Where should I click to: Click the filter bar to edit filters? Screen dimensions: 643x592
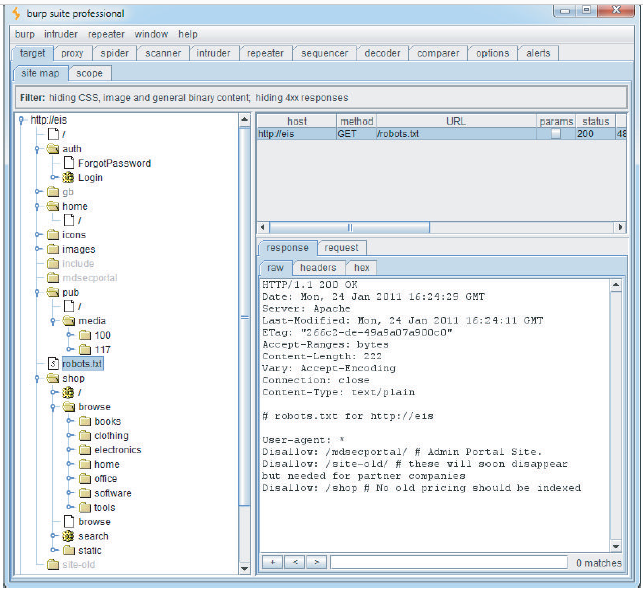(x=321, y=98)
